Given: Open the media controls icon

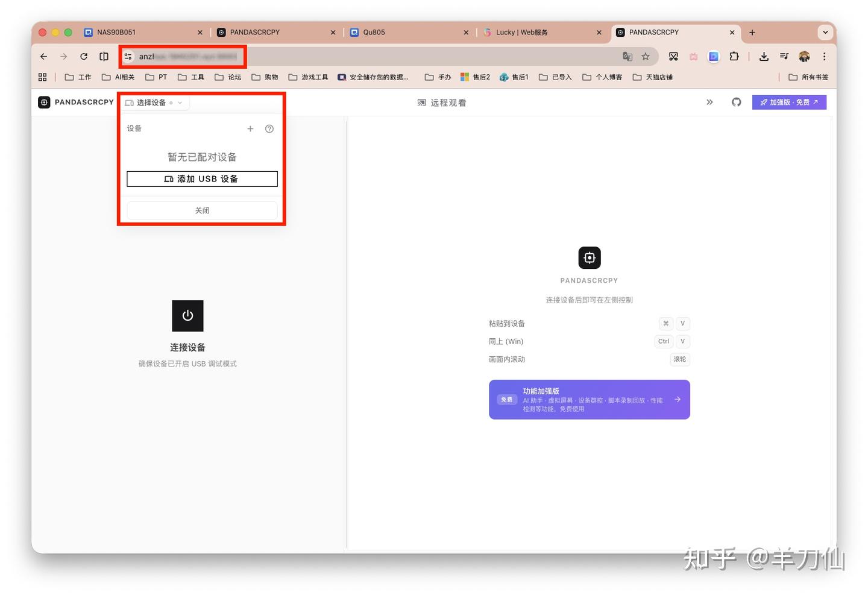Looking at the screenshot, I should coord(784,57).
